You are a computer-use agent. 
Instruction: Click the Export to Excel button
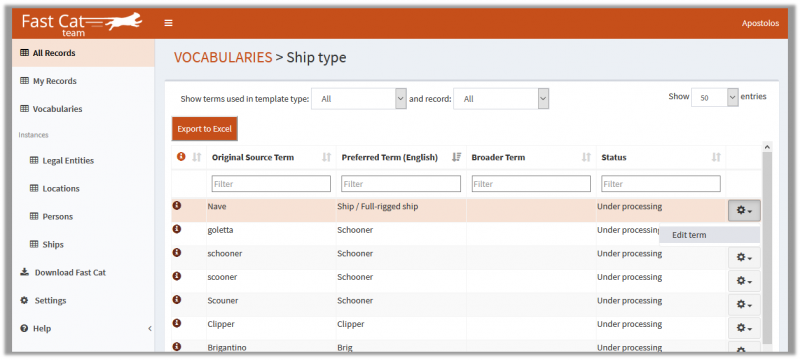pyautogui.click(x=205, y=129)
